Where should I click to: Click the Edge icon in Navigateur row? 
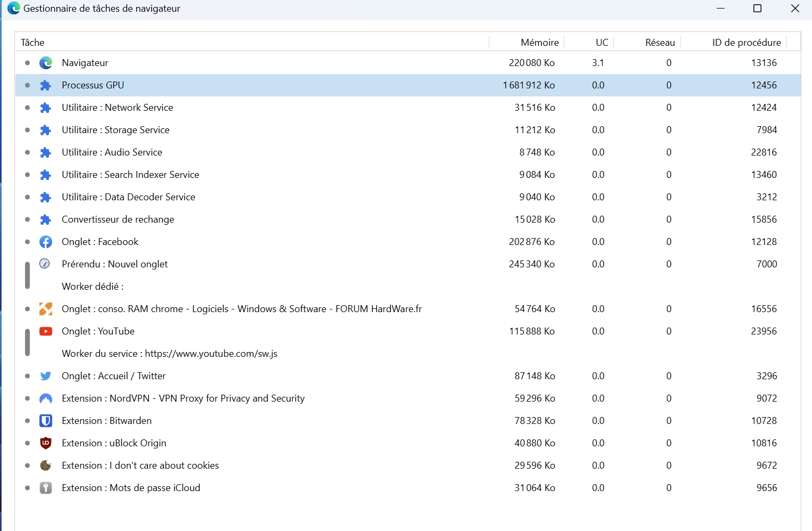pos(46,63)
